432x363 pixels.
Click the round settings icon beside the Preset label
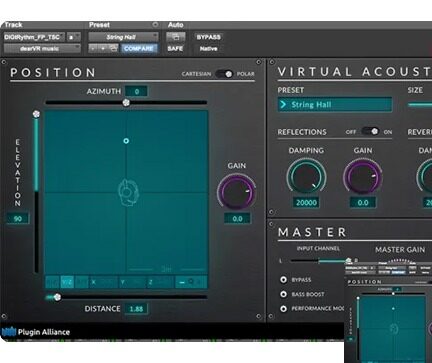click(155, 25)
